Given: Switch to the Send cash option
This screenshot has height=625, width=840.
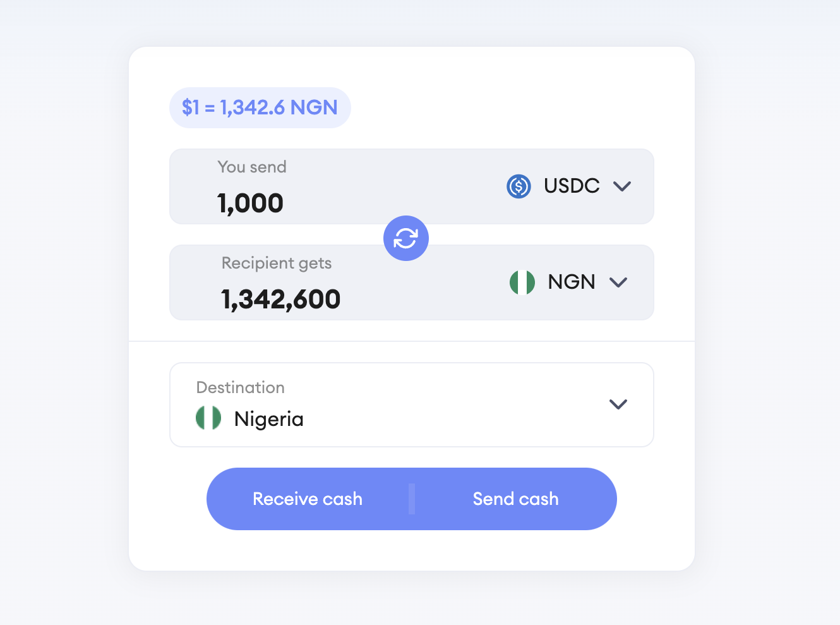Looking at the screenshot, I should click(x=515, y=499).
